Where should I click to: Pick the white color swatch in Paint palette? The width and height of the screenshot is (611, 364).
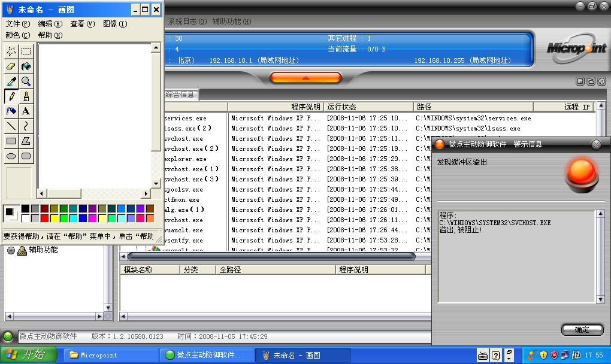tap(25, 218)
